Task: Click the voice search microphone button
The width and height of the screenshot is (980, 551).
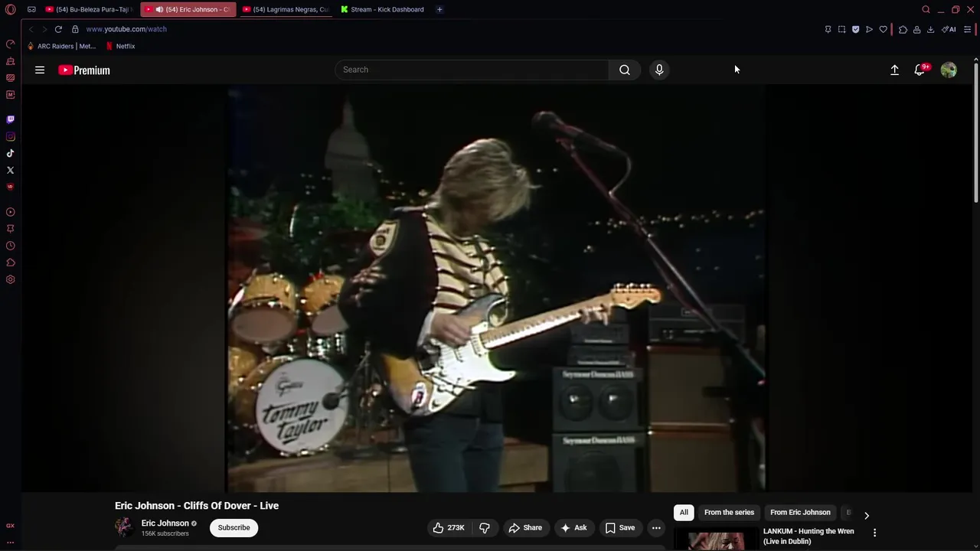Action: 659,70
